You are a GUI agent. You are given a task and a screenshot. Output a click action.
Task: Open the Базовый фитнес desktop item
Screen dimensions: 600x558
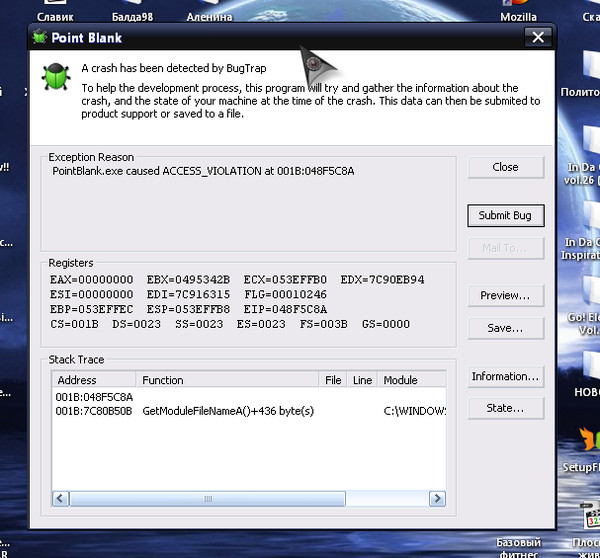click(x=518, y=547)
